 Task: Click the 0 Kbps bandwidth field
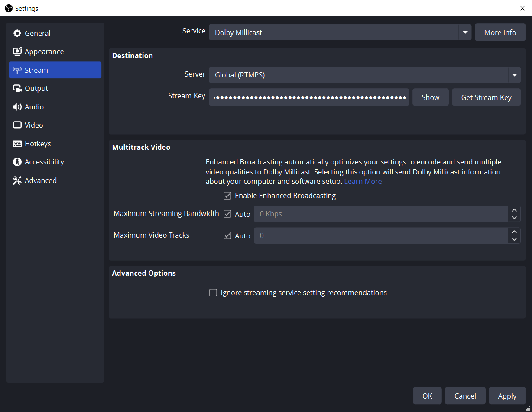(381, 214)
